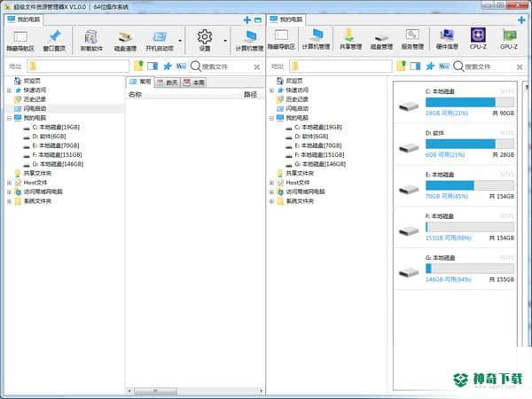This screenshot has height=399, width=532.
Task: Click E: drive usage bar
Action: click(x=470, y=185)
